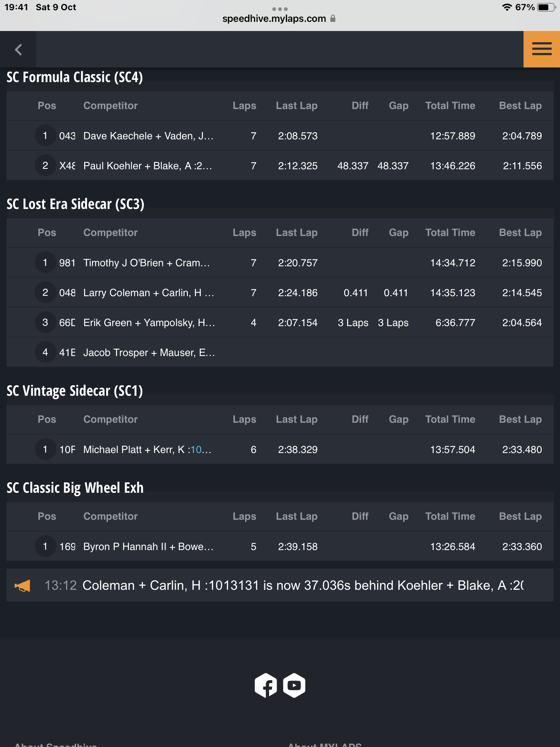560x747 pixels.
Task: Open Dave Kaechele + Vaden competitor row
Action: click(x=280, y=136)
